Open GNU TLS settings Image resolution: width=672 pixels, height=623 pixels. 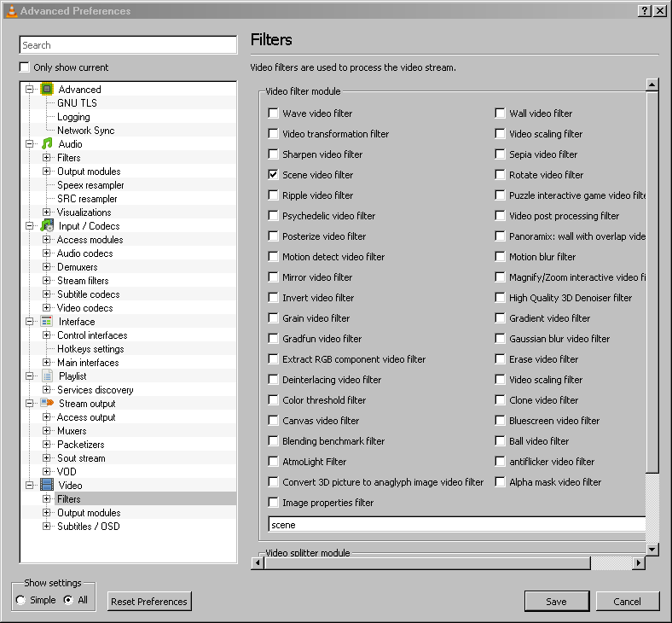[77, 103]
